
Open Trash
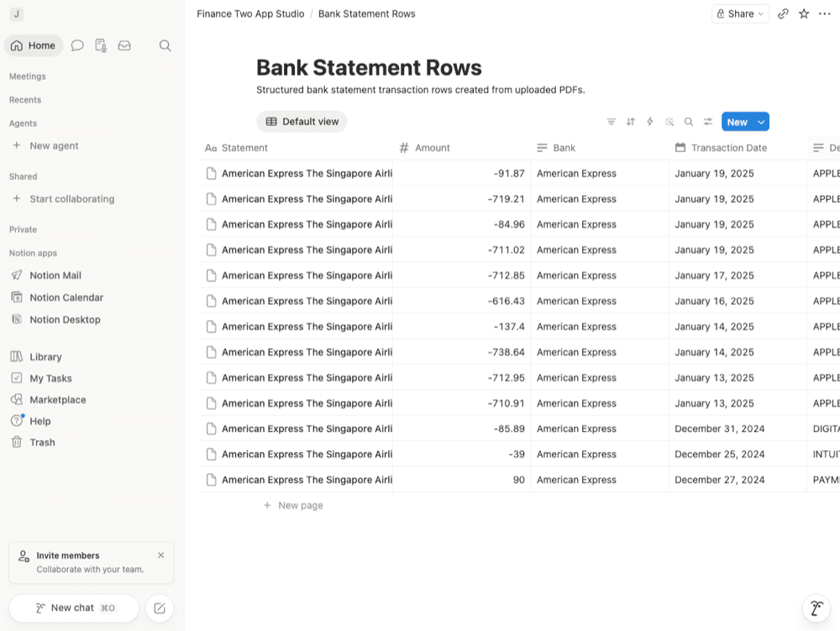pyautogui.click(x=42, y=443)
